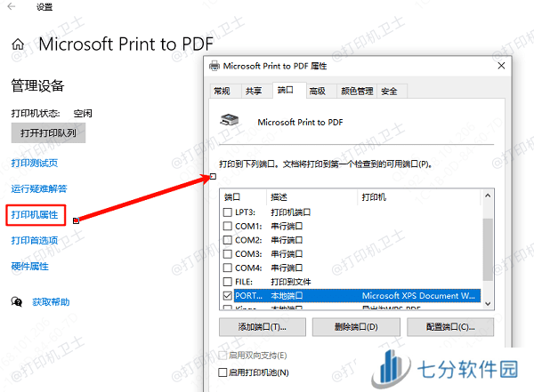
Task: Click the 打印测试页 link
Action: (35, 163)
